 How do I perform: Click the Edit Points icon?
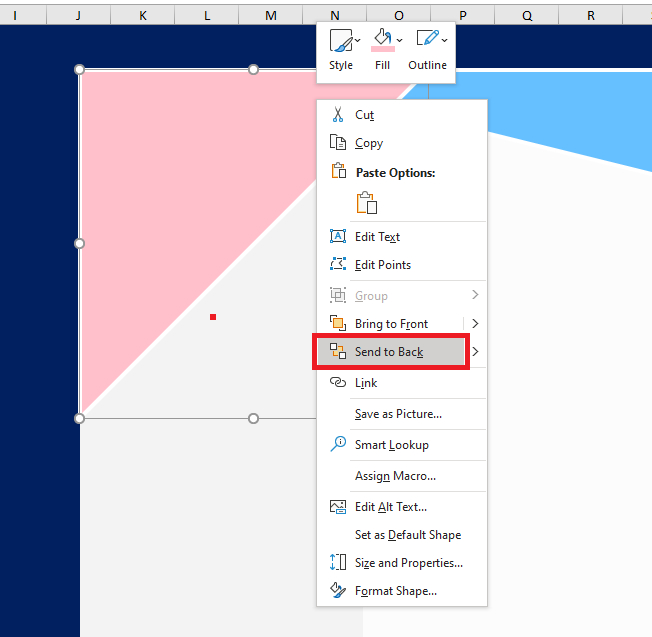click(338, 264)
